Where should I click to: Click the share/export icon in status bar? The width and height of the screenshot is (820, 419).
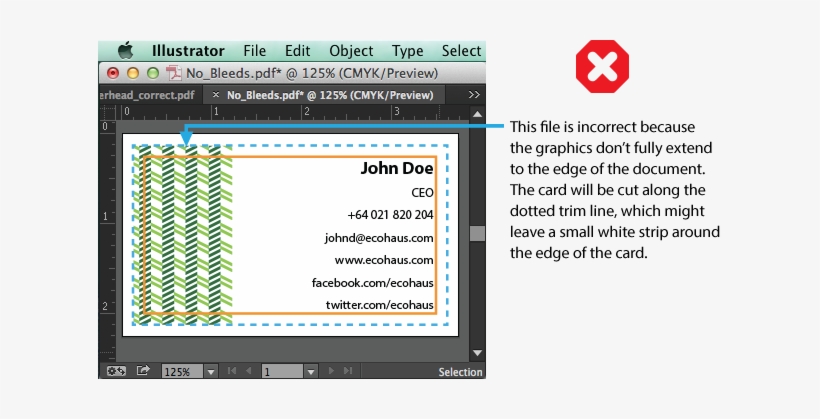point(143,371)
